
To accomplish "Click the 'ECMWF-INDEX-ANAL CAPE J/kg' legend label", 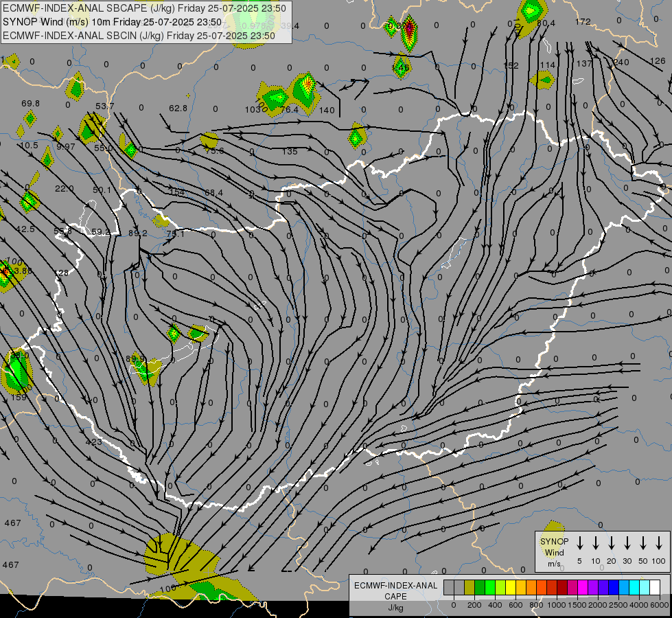I will coord(395,596).
